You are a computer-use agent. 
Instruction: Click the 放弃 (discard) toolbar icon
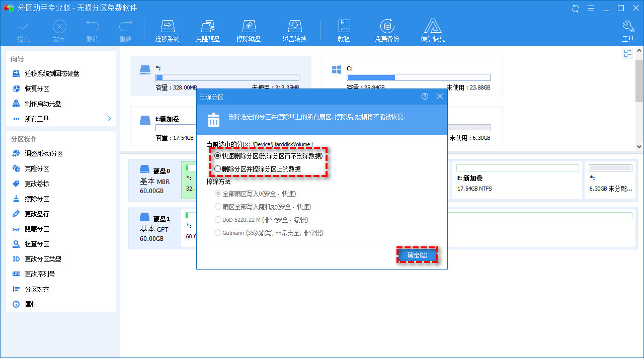point(59,31)
